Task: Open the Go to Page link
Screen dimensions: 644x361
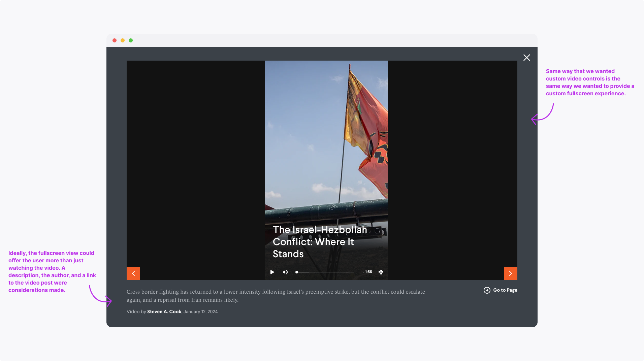Action: (501, 290)
